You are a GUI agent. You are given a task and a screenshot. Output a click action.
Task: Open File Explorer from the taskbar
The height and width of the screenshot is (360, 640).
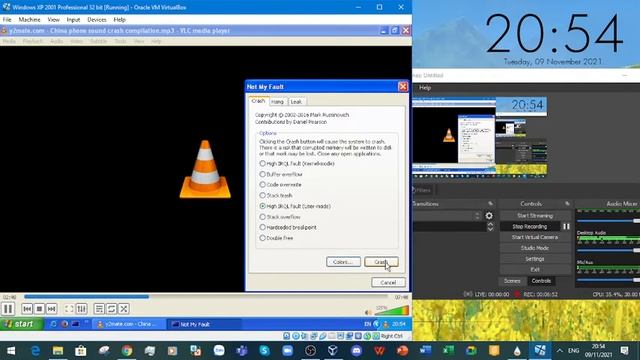58,351
